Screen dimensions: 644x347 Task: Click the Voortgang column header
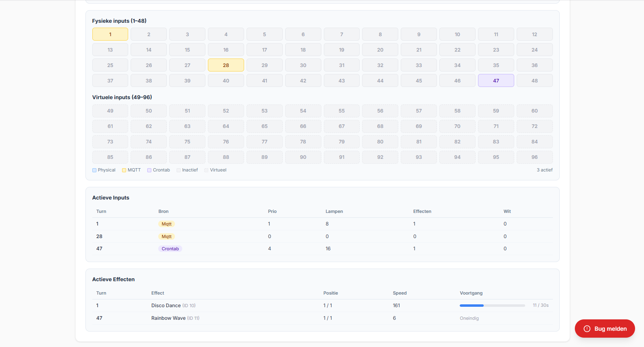tap(471, 293)
